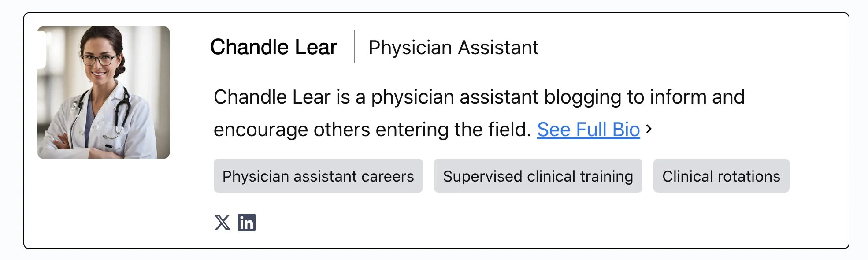Click the chevron arrow after See Full Bio

tap(649, 129)
